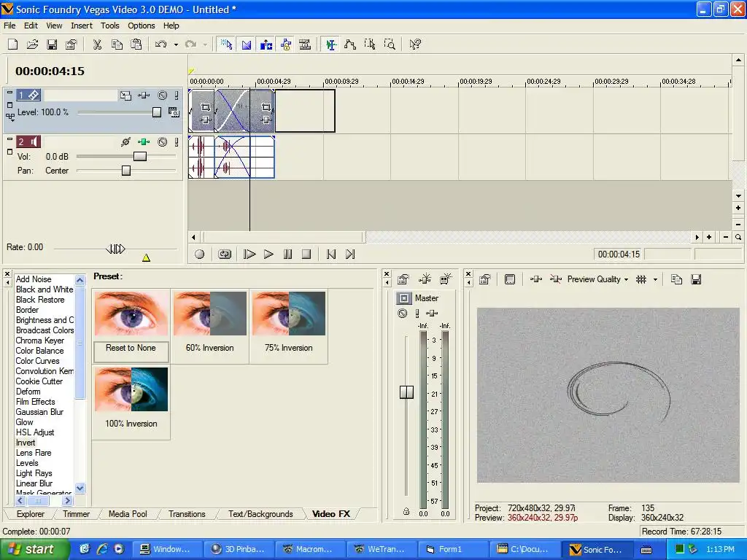Click the Undo arrow icon

(161, 44)
